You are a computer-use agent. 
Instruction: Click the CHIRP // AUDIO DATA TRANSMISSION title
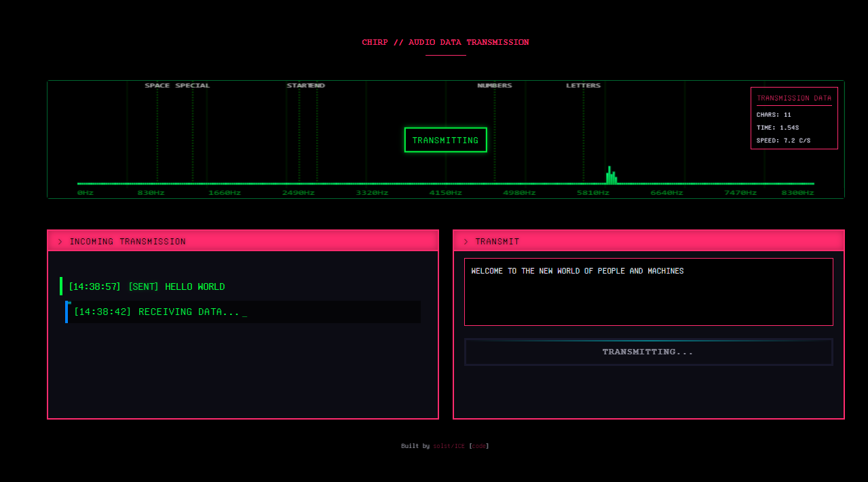tap(445, 42)
